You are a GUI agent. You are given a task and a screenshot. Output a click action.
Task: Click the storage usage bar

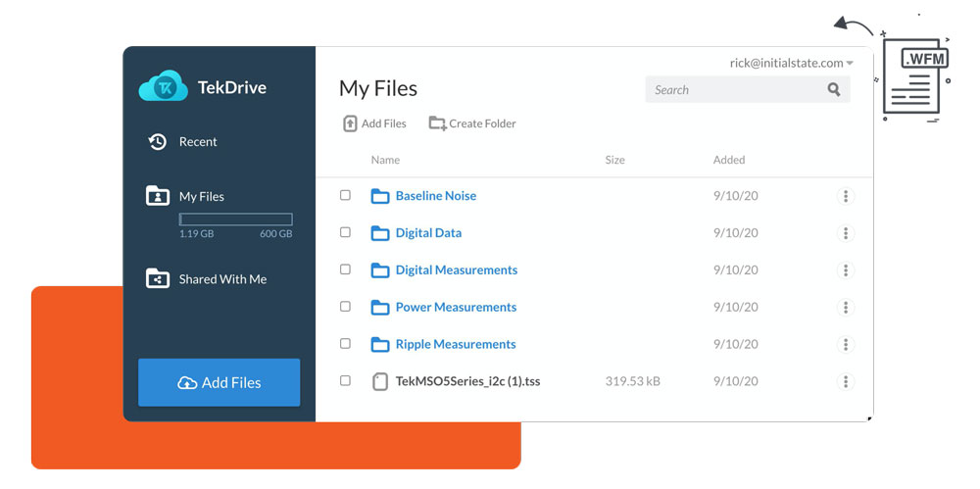235,220
